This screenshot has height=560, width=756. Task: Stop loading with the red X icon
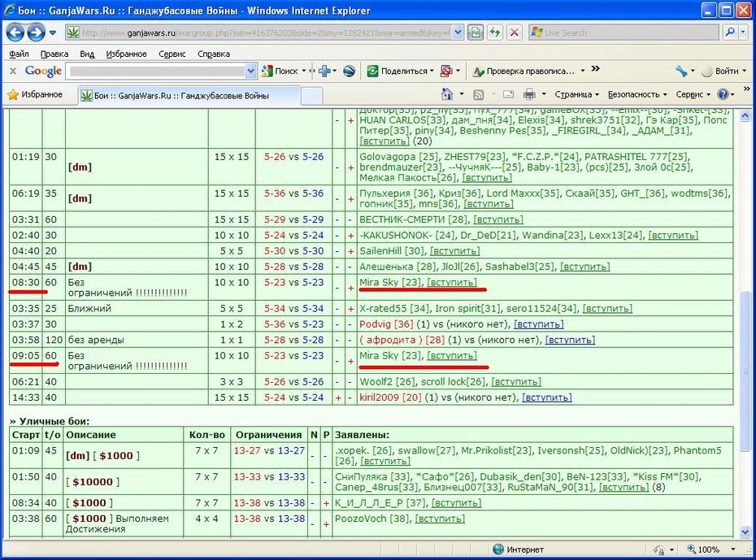515,33
